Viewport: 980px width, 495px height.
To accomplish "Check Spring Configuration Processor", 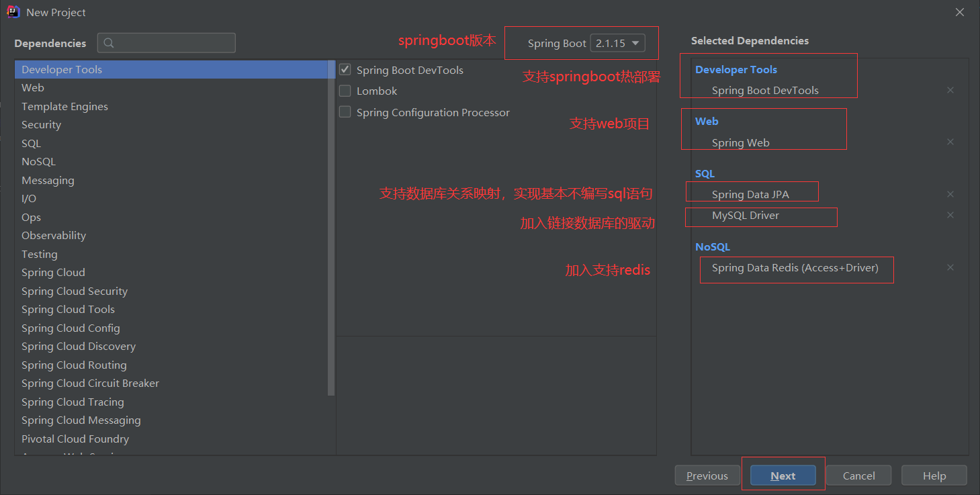I will [x=345, y=112].
